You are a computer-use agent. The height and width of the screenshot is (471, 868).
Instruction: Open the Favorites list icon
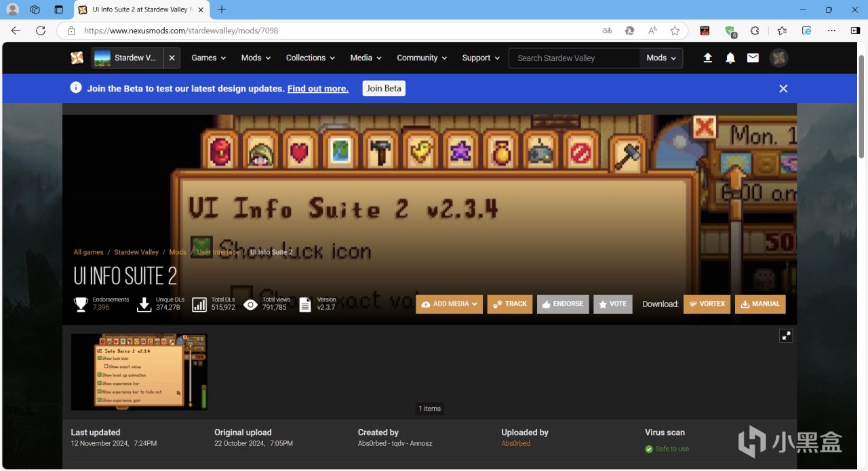click(782, 30)
